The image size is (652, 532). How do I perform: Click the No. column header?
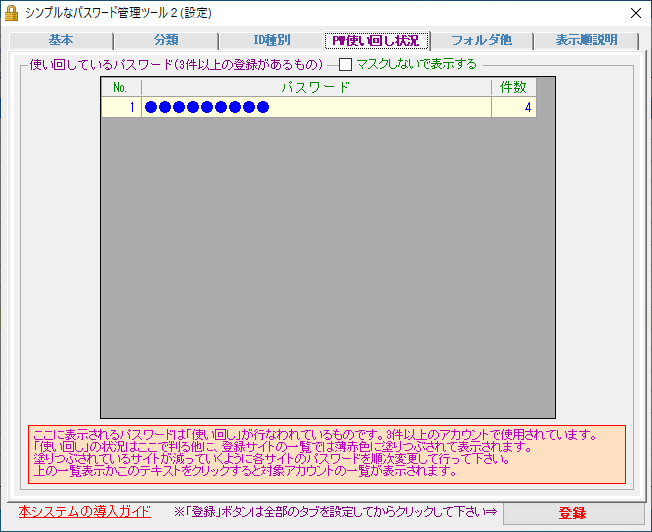coord(121,87)
